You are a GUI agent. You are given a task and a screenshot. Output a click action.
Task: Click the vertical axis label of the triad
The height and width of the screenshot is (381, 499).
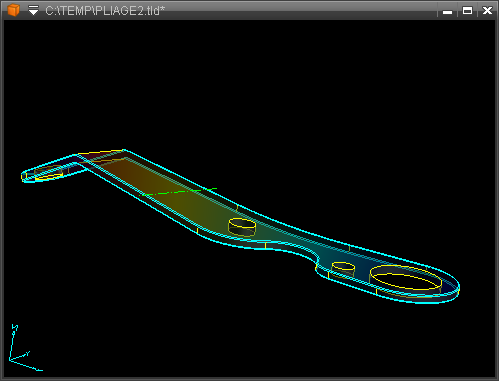click(x=15, y=327)
